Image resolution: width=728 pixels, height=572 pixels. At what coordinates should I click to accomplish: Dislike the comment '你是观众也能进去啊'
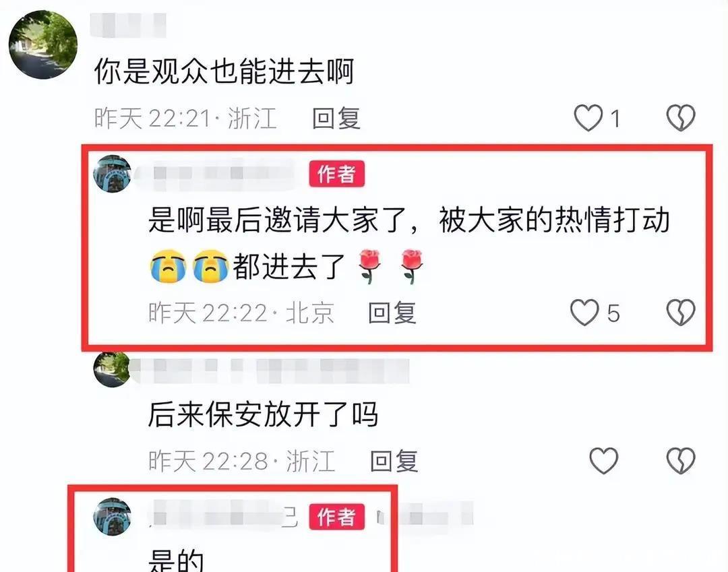point(681,118)
